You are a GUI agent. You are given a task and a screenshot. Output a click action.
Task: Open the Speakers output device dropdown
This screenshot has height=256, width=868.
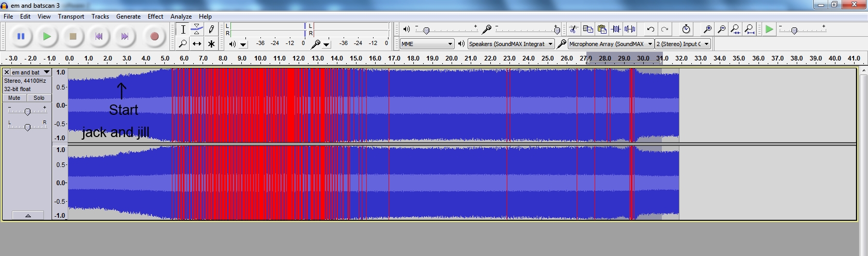coord(510,44)
